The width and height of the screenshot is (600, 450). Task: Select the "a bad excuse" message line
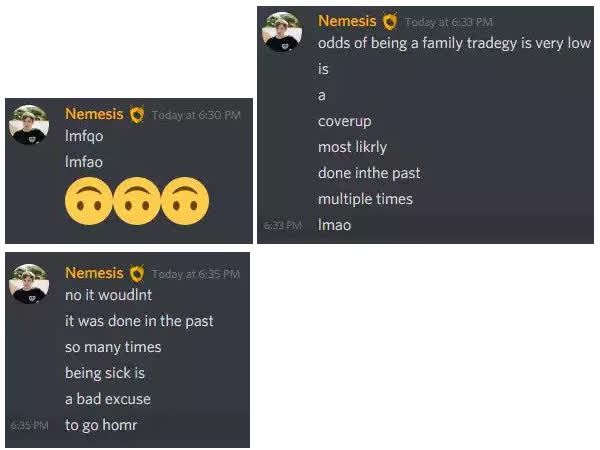click(x=107, y=399)
